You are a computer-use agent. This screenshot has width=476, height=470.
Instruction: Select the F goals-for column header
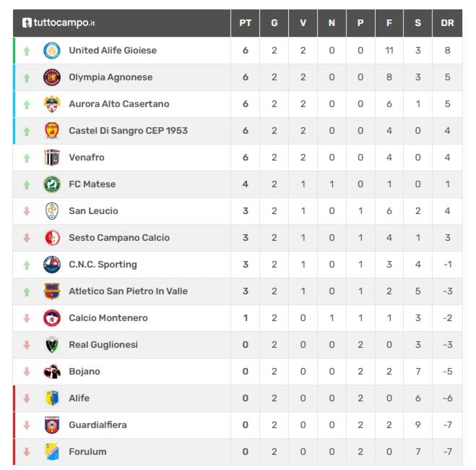pos(389,23)
